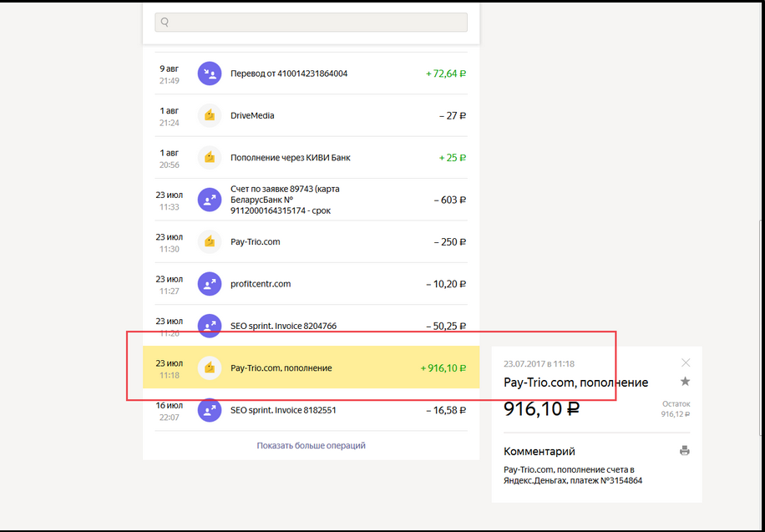This screenshot has height=532, width=765.
Task: Click wallet icon beside Пополнение через КИВИ Банк
Action: click(x=210, y=158)
